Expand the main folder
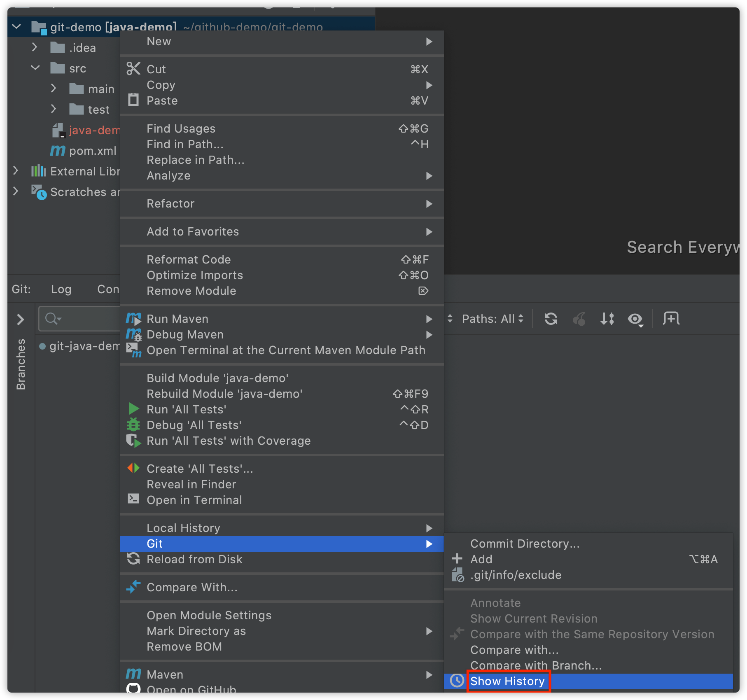The image size is (747, 700). (54, 88)
